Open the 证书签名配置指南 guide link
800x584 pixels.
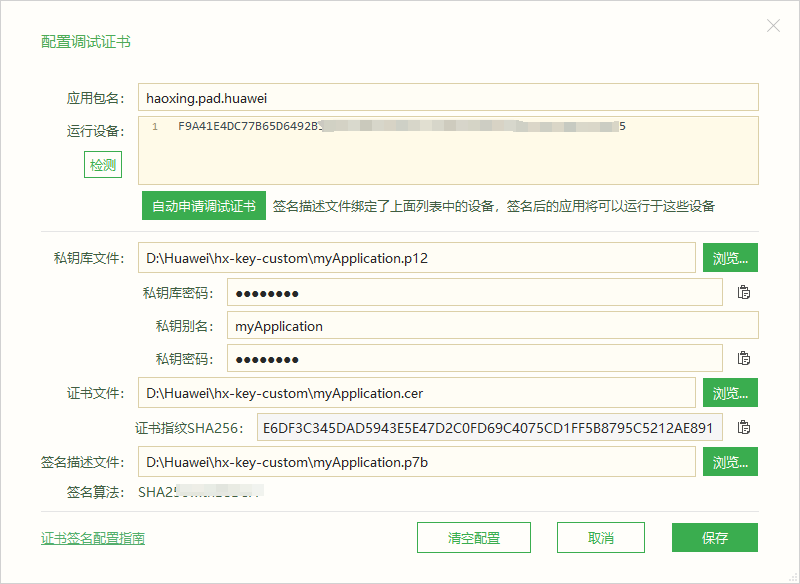(91, 537)
